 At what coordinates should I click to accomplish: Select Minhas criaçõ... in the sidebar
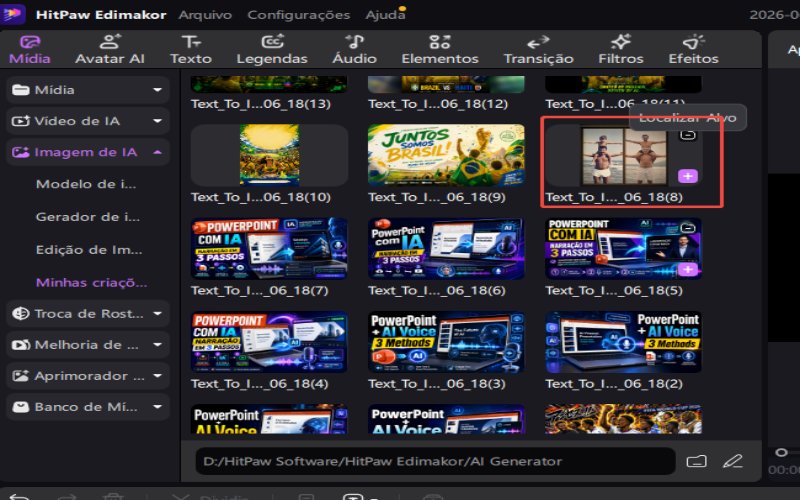pos(91,282)
